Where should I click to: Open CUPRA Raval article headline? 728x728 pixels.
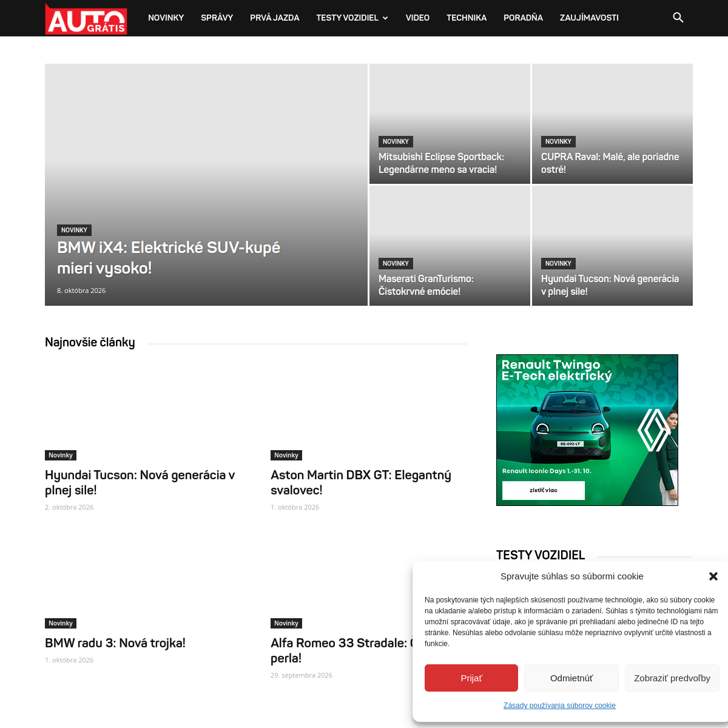tap(610, 163)
